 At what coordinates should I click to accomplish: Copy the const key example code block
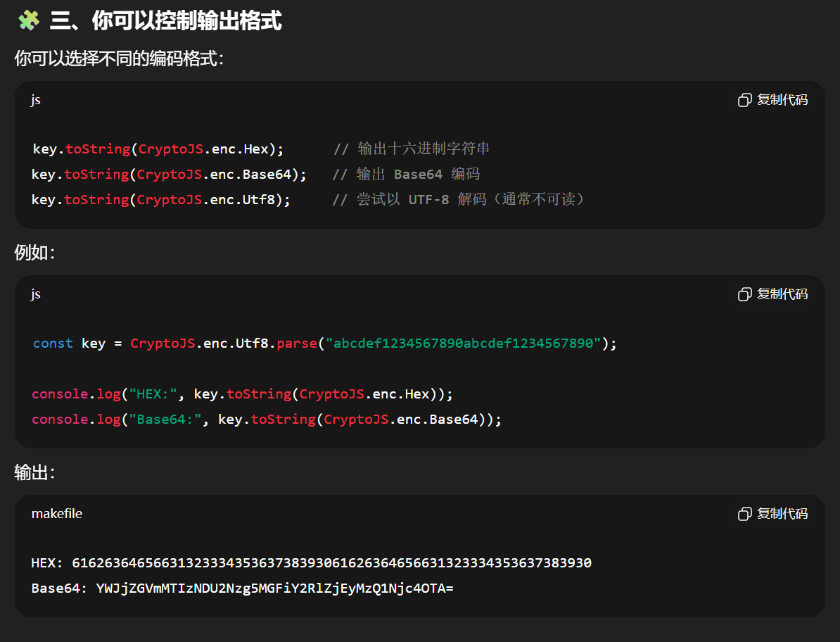pyautogui.click(x=772, y=294)
